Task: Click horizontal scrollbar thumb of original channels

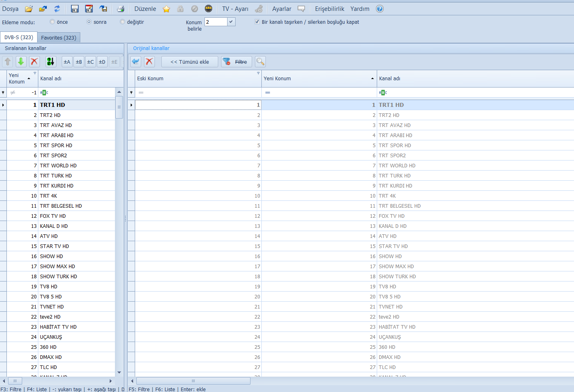Action: 193,381
